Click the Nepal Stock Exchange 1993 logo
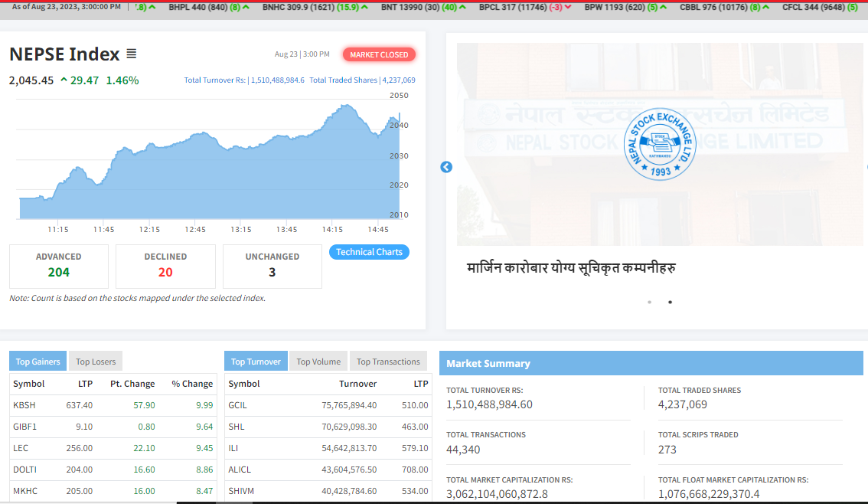The image size is (868, 504). point(659,144)
